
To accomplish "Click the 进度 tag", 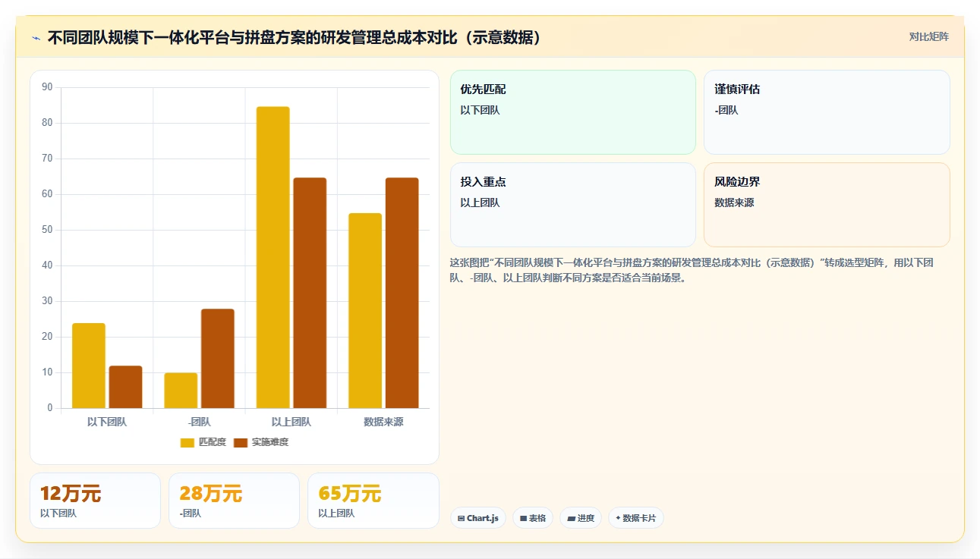I will click(x=581, y=518).
